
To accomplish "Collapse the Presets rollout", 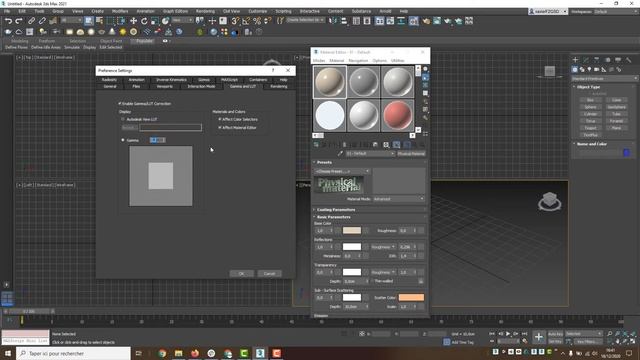I will point(324,162).
